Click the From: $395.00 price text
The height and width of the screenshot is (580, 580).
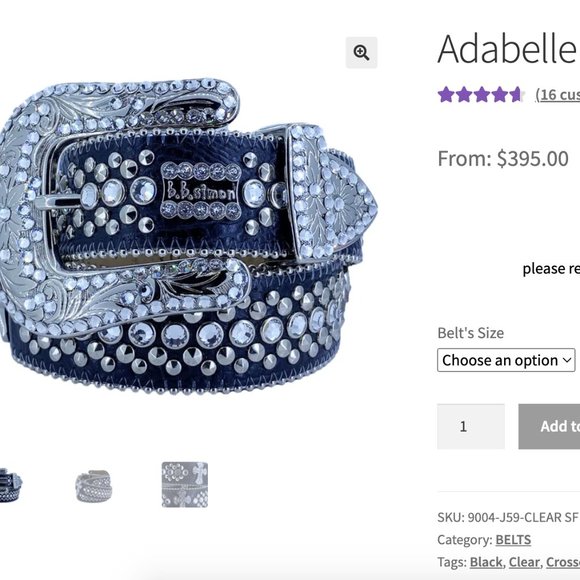pos(503,159)
